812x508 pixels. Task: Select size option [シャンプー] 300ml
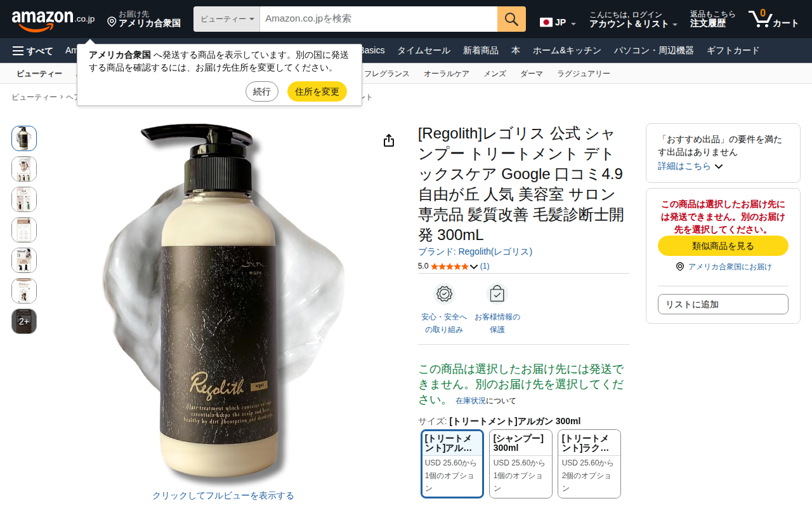point(521,464)
